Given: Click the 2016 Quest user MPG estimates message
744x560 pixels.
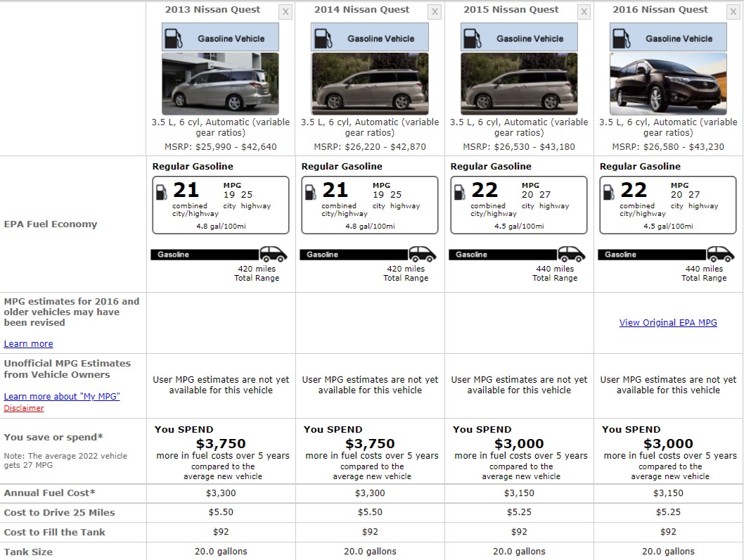Looking at the screenshot, I should [668, 385].
